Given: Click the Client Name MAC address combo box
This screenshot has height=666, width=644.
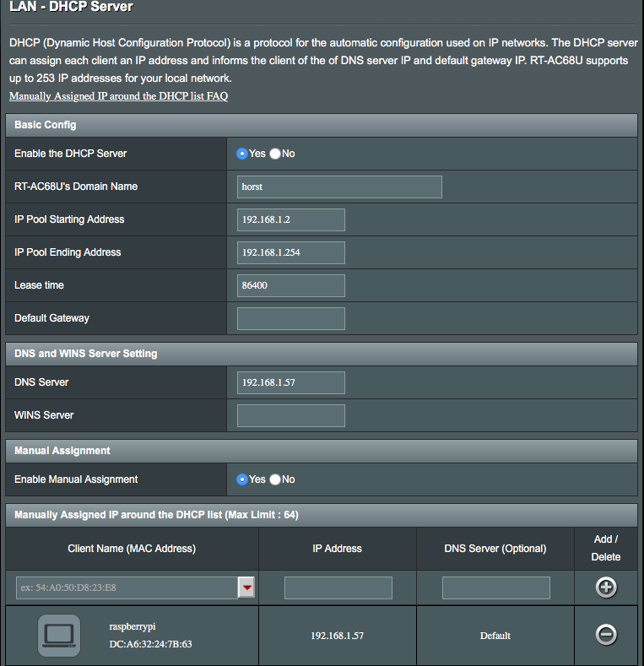Looking at the screenshot, I should (x=127, y=587).
